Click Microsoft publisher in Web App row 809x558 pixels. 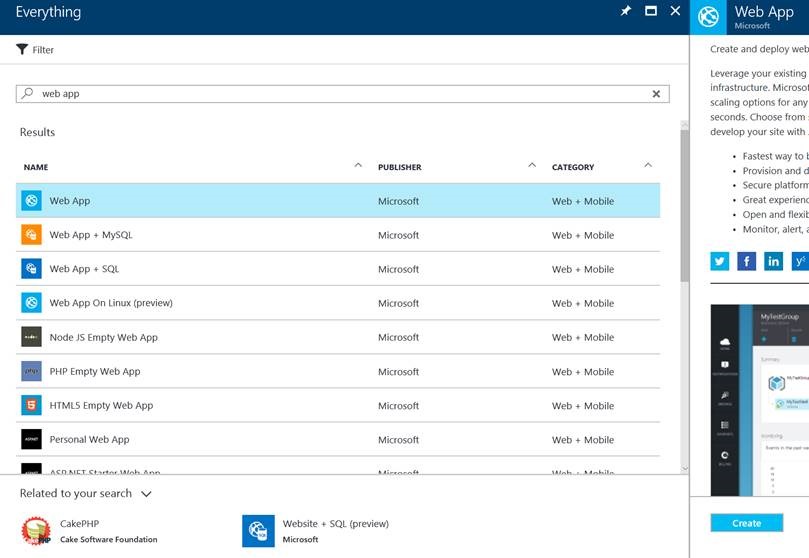pyautogui.click(x=398, y=201)
